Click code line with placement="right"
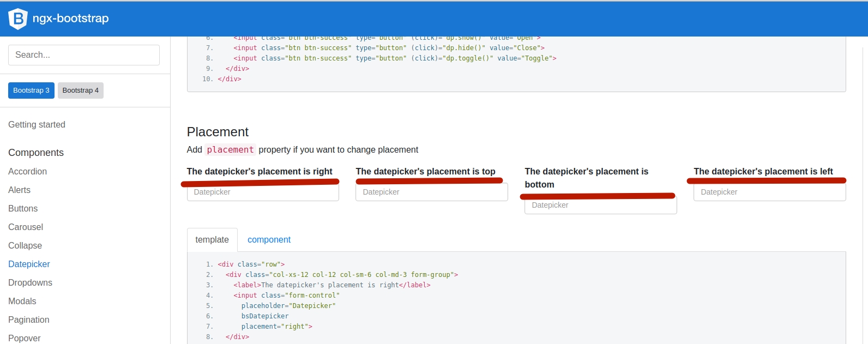Screen dimensions: 868x344 pos(277,327)
